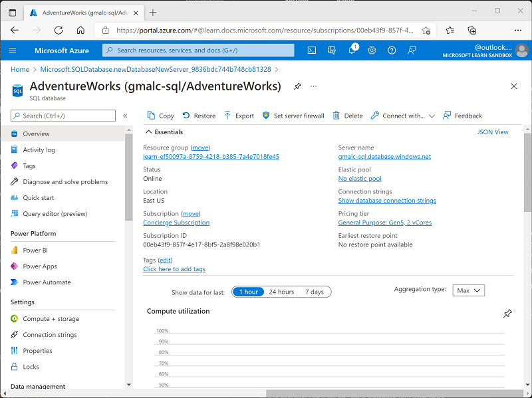Open a new browser tab
This screenshot has width=532, height=398.
[153, 13]
